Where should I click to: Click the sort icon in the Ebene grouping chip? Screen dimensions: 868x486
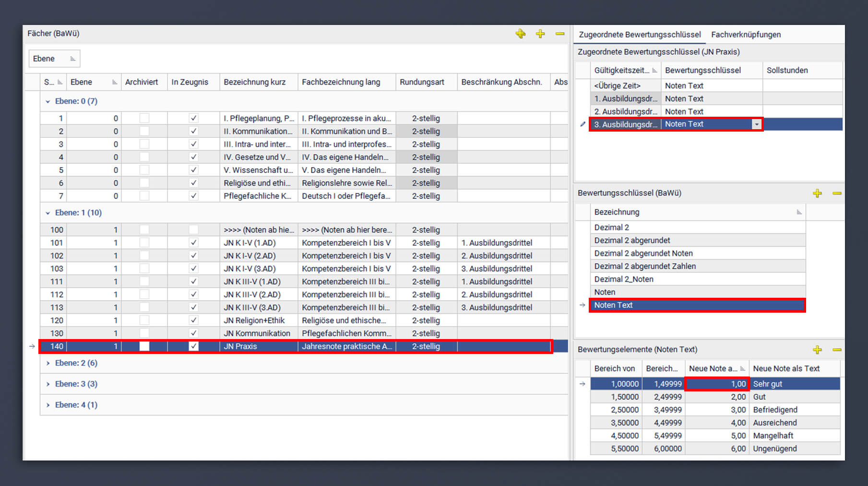click(x=73, y=59)
